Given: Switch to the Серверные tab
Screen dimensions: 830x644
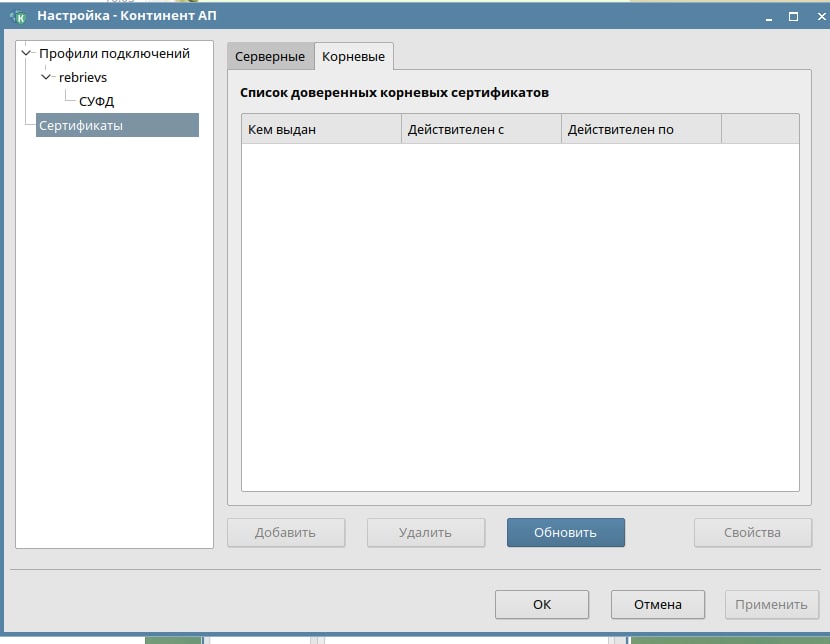Looking at the screenshot, I should pos(270,57).
